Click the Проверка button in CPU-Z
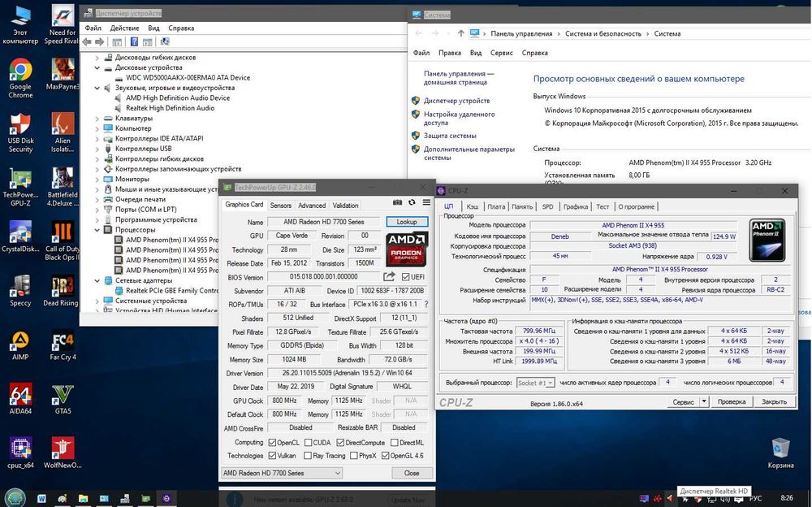 (732, 401)
